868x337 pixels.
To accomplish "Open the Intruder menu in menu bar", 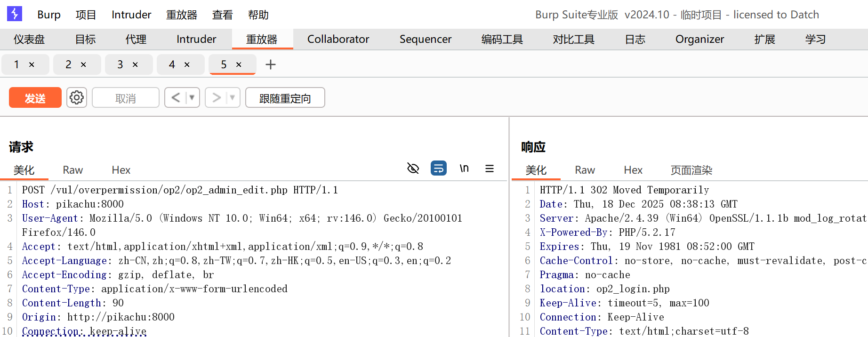I will coord(131,15).
